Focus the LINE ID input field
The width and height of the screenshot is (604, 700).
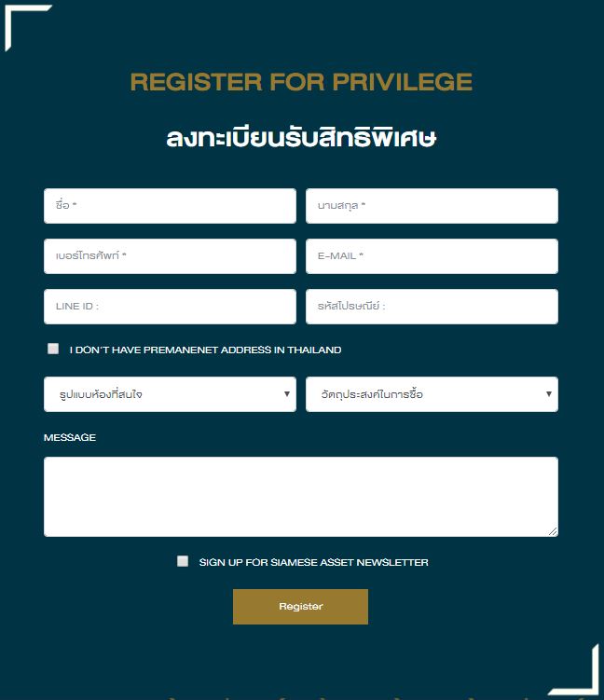point(170,307)
